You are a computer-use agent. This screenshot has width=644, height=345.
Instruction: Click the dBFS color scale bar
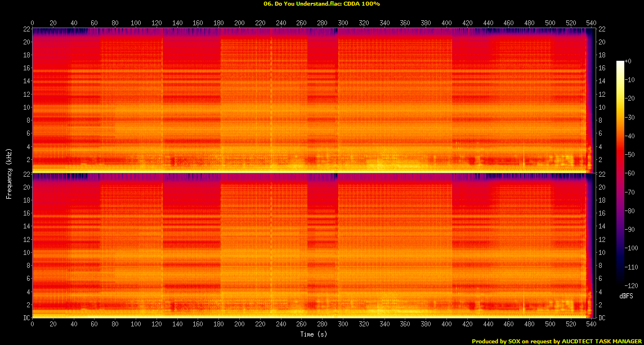click(x=620, y=173)
